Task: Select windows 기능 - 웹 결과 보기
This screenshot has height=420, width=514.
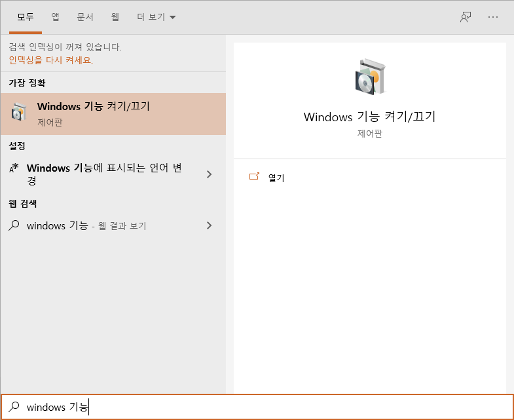Action: point(113,225)
